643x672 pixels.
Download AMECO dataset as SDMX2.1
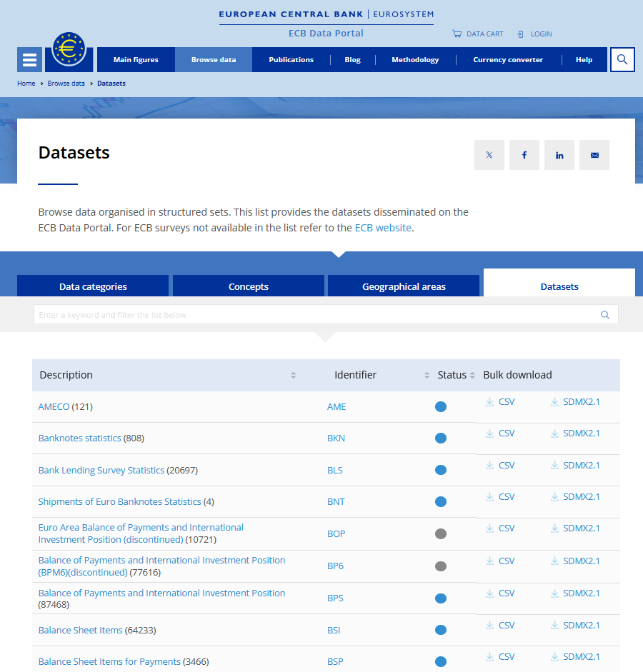(575, 401)
